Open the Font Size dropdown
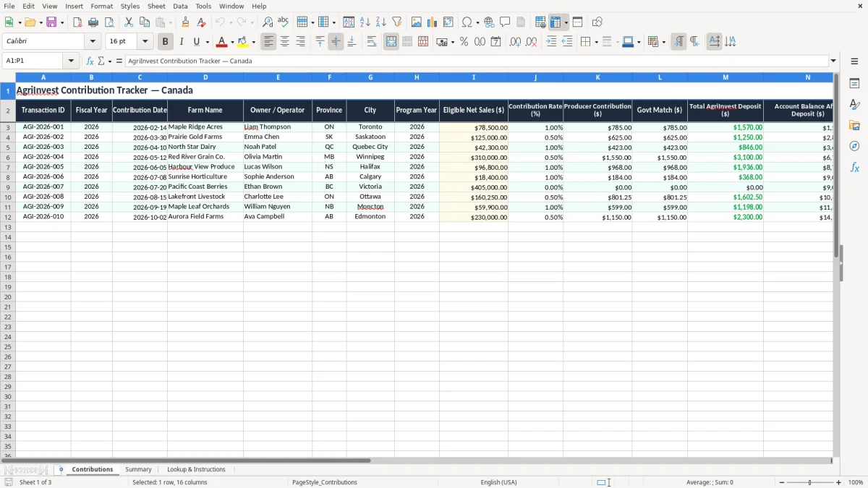This screenshot has width=868, height=488. pyautogui.click(x=145, y=42)
